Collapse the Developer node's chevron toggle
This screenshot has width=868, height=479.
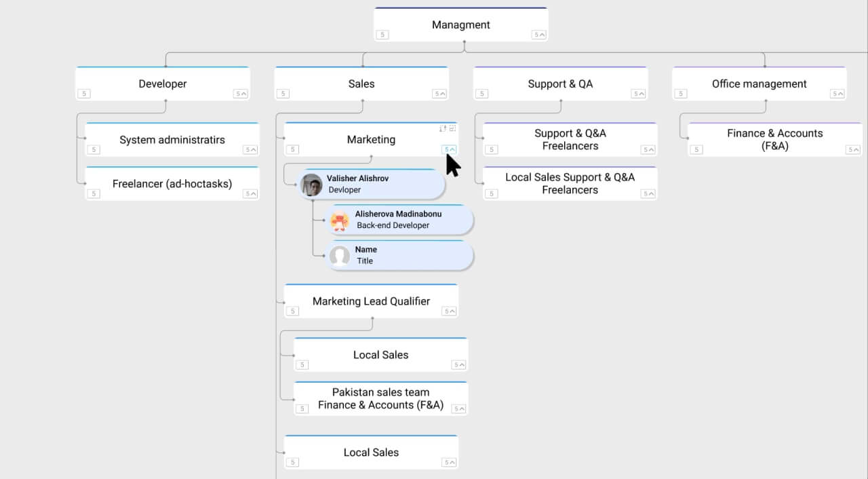tap(241, 94)
